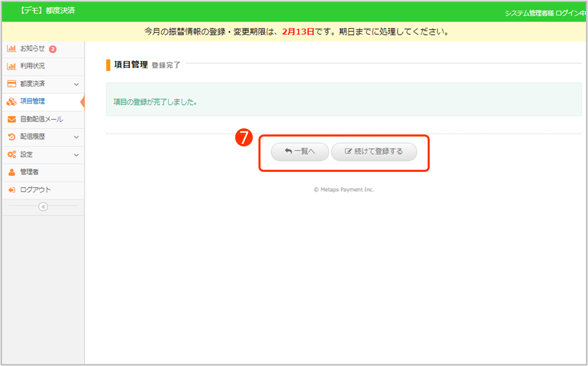Click the logout arrow icon for ログアウト

11,190
